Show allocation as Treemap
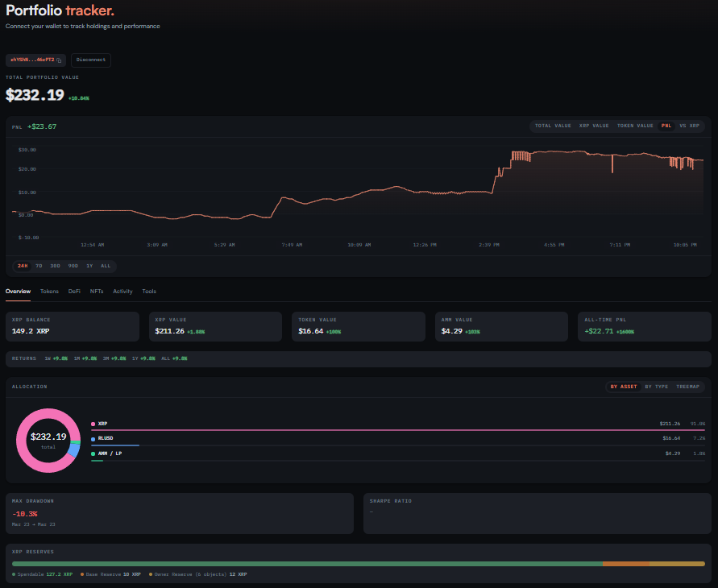The width and height of the screenshot is (718, 588). [x=687, y=387]
